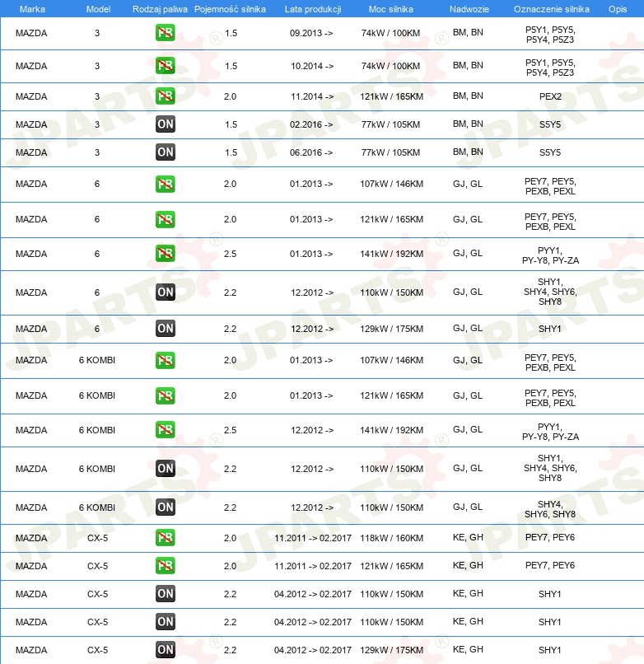This screenshot has height=664, width=644.
Task: Click the PB fuel icon in the Mazda 3 10.2014 row
Action: coord(166,66)
